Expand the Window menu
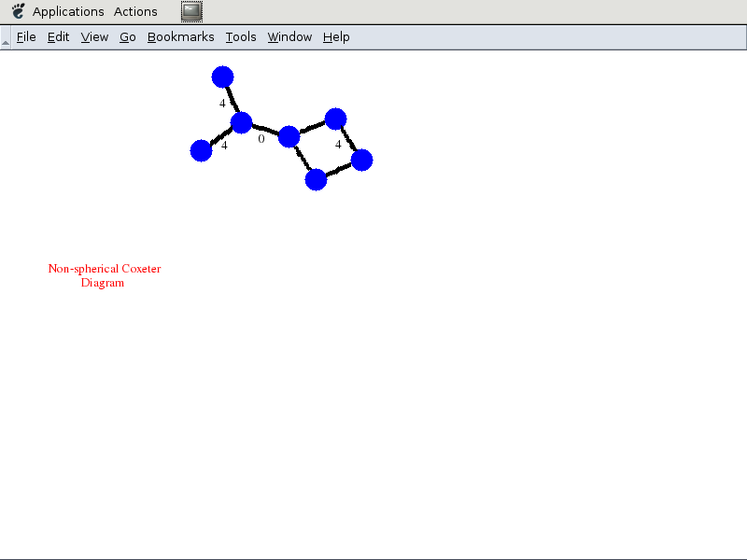747x560 pixels. coord(289,37)
